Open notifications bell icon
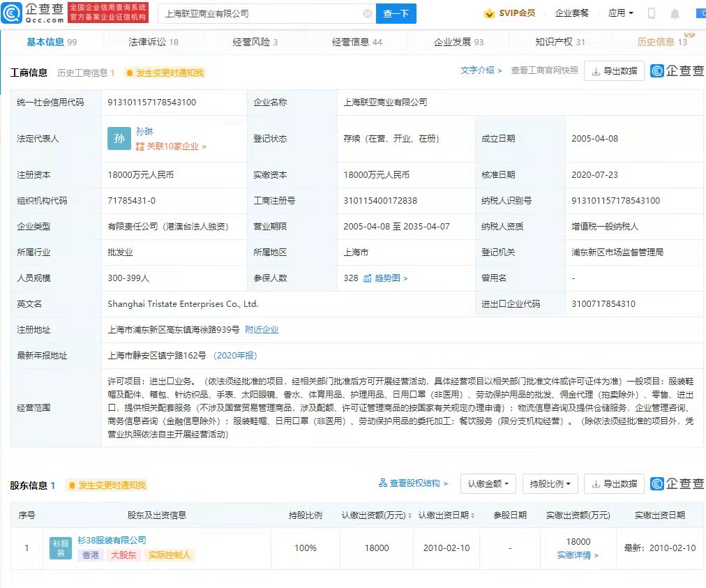 coord(675,14)
